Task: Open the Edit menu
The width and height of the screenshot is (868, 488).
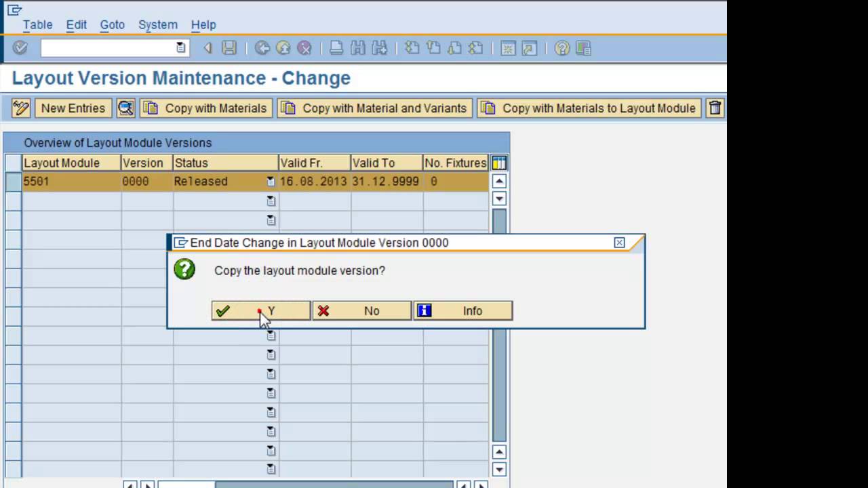Action: 76,24
